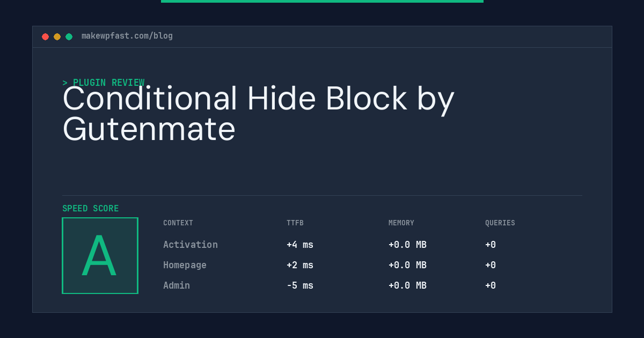
Task: Click the 'SPEED SCORE' label
Action: [x=91, y=209]
